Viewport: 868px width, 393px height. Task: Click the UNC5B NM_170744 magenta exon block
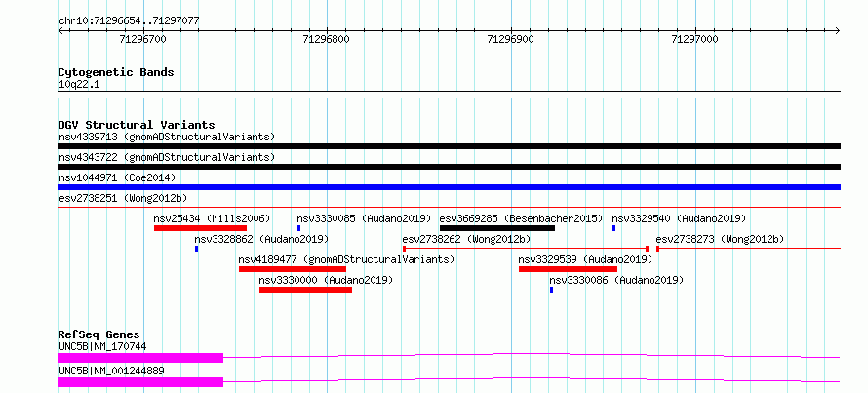(140, 358)
